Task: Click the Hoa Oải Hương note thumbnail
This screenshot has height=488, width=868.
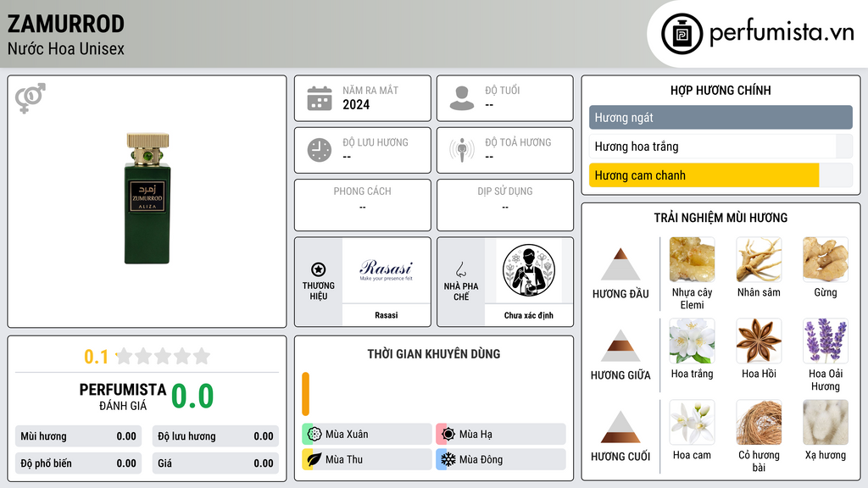Action: (x=826, y=341)
